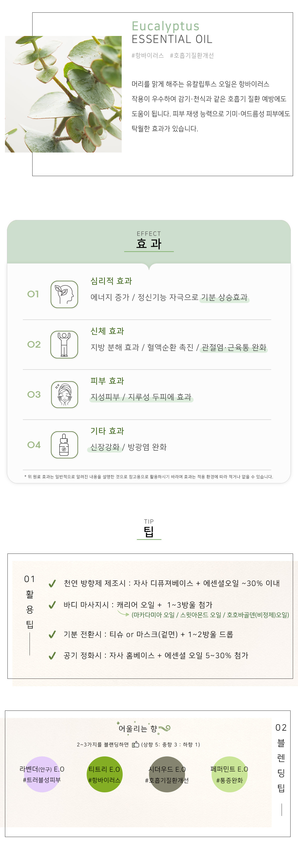
Task: Click the flexing body physical effect icon
Action: click(64, 344)
